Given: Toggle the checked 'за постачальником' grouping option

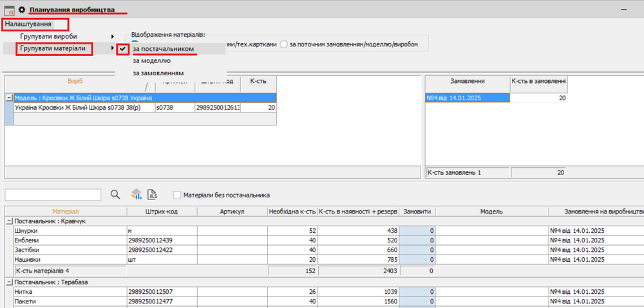Looking at the screenshot, I should tap(163, 48).
